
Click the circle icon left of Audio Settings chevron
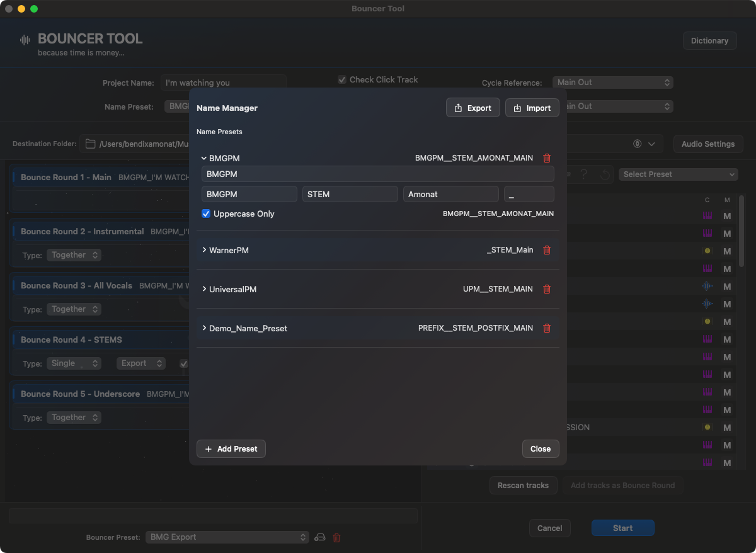(x=638, y=144)
